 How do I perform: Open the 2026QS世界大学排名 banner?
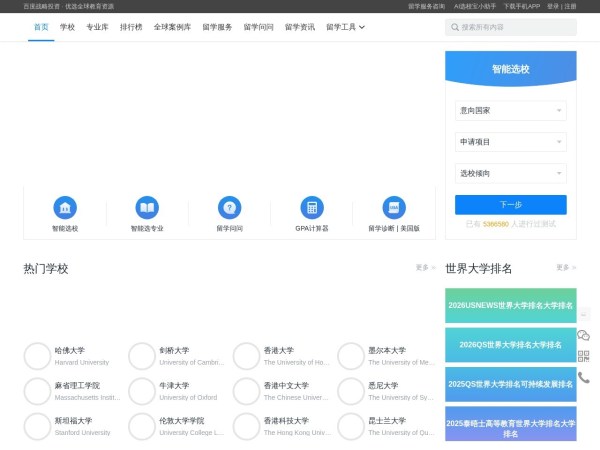[510, 344]
